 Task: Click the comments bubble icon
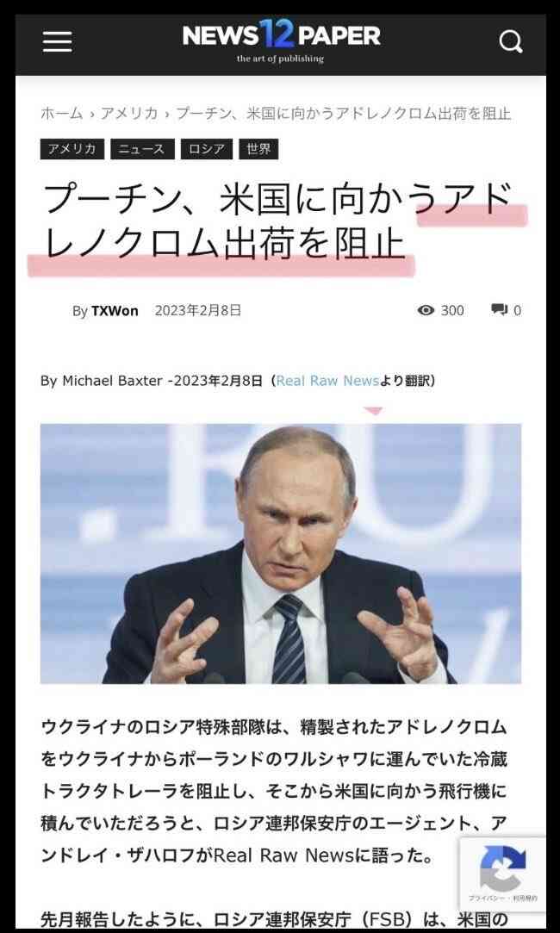pos(499,310)
